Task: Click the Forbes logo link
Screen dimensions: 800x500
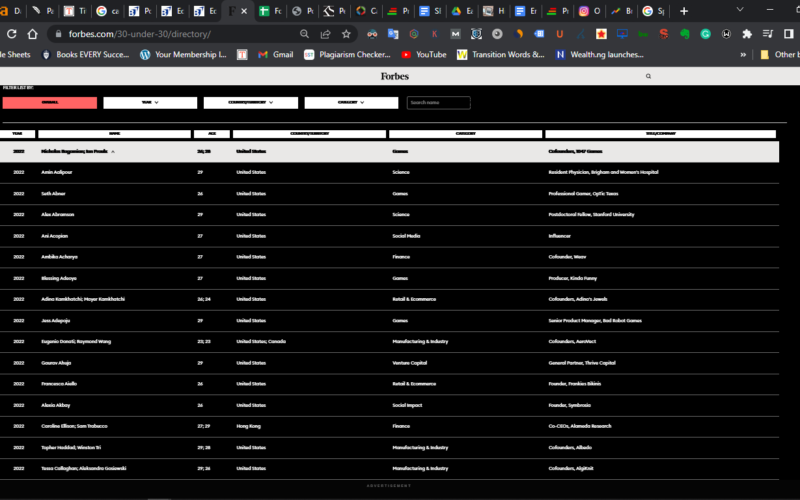Action: (x=394, y=76)
